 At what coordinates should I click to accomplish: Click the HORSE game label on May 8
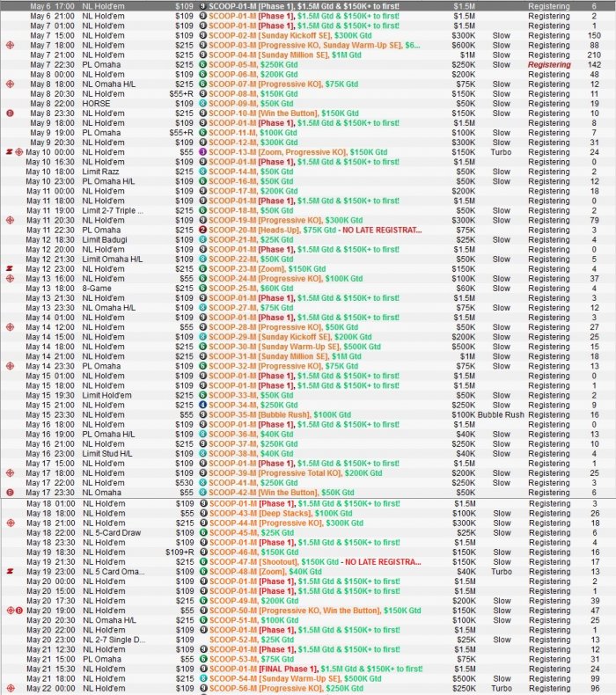click(x=96, y=104)
